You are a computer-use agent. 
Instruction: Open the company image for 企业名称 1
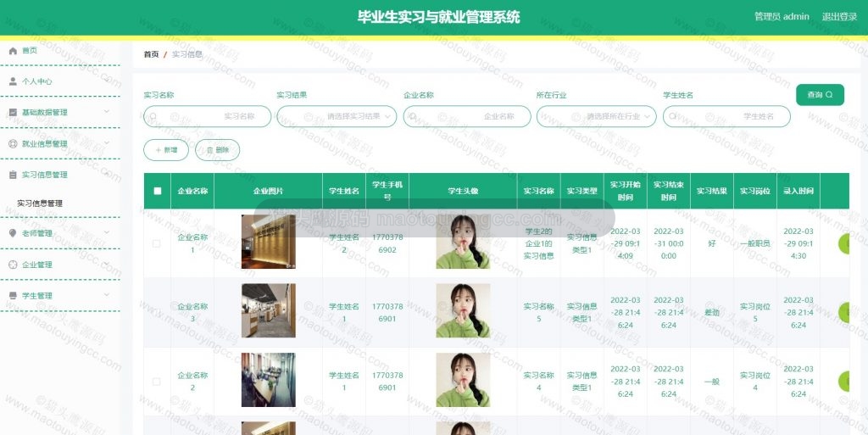pos(269,242)
